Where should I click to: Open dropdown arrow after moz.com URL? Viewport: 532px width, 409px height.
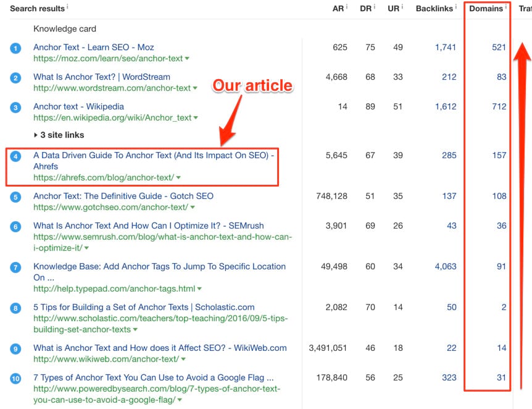pos(187,59)
